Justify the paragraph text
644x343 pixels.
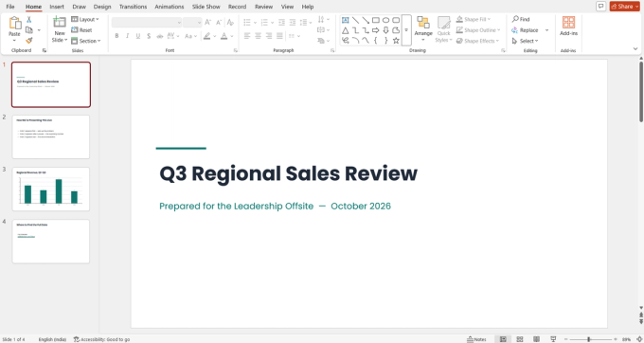tap(279, 36)
